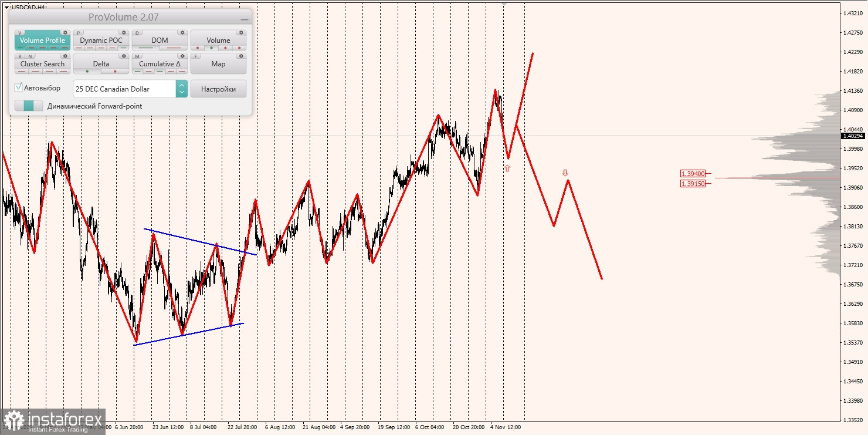Open the Настройки button
The image size is (868, 435).
point(218,88)
